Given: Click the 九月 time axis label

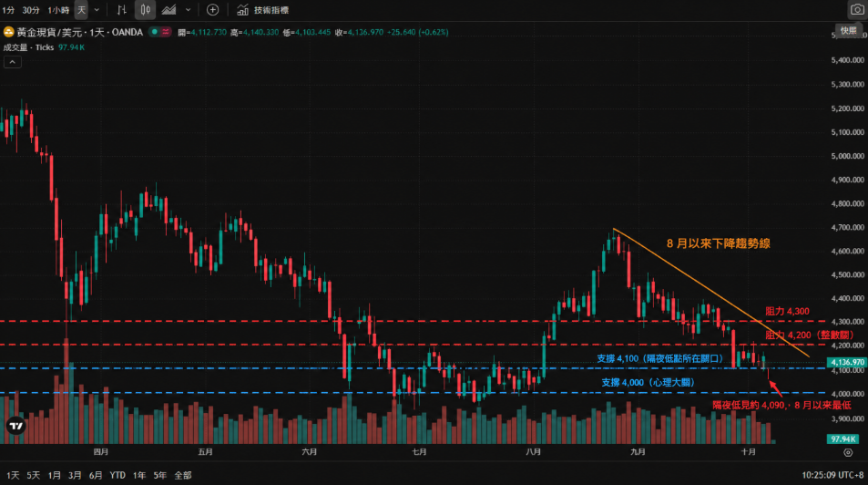Looking at the screenshot, I should [638, 452].
